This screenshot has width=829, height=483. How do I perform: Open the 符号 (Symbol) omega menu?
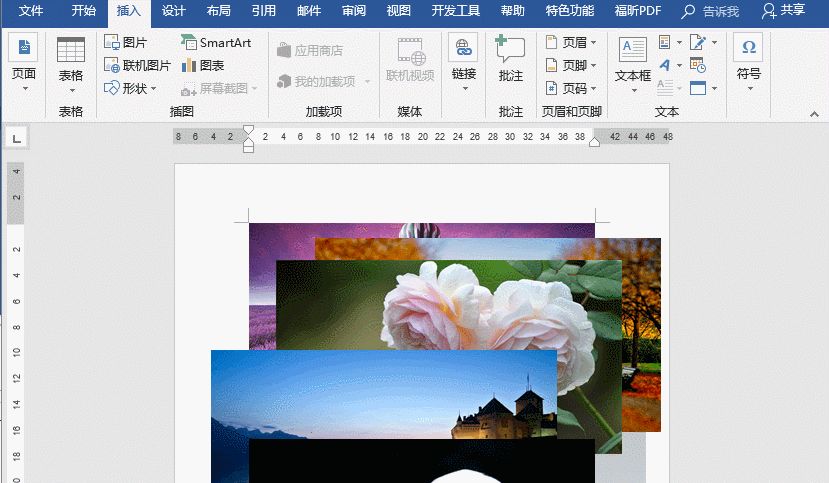pyautogui.click(x=749, y=61)
